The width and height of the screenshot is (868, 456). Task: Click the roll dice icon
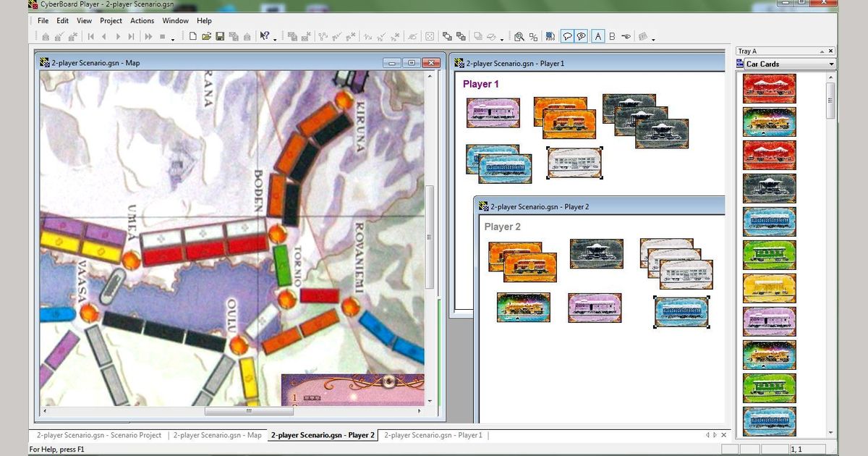(430, 35)
